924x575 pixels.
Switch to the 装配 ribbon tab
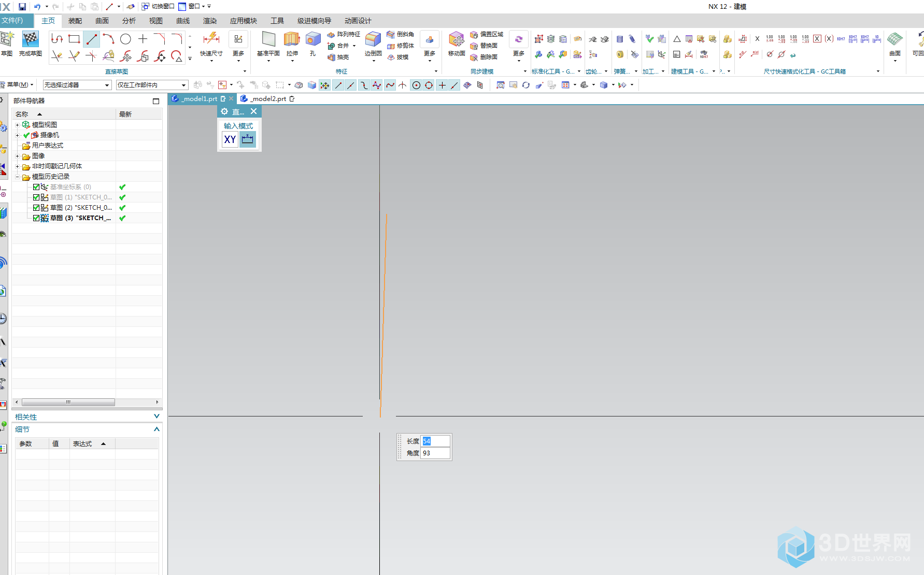tap(75, 21)
